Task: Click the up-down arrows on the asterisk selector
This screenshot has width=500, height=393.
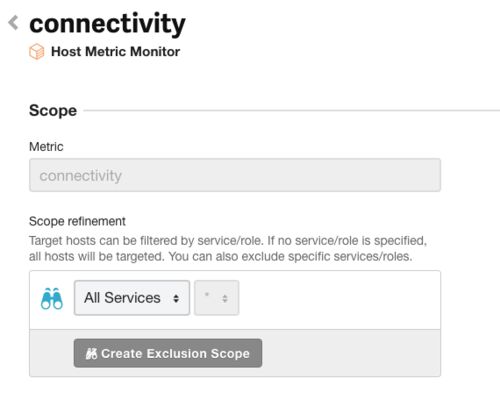Action: pyautogui.click(x=225, y=298)
